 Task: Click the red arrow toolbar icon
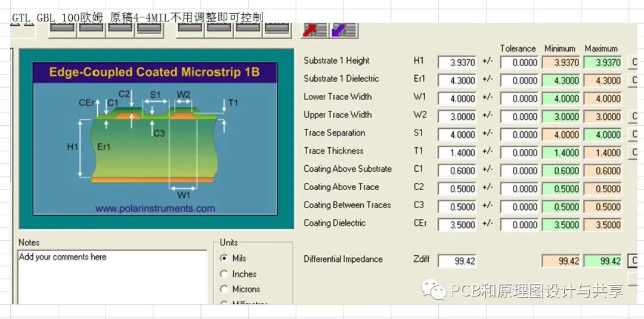click(x=314, y=29)
